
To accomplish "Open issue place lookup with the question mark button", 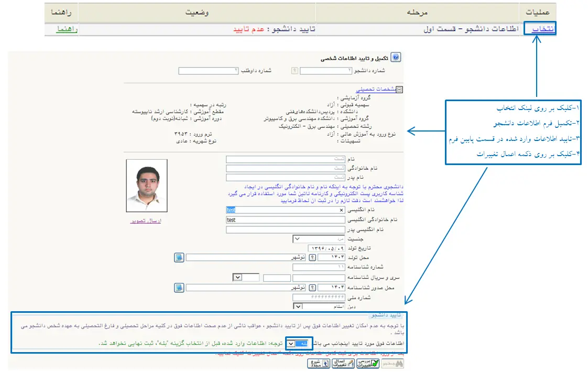I will (313, 288).
